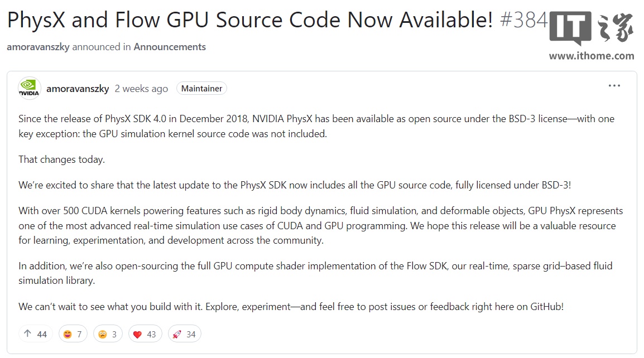Click the 2 weeks ago timestamp link
This screenshot has height=358, width=644.
141,88
